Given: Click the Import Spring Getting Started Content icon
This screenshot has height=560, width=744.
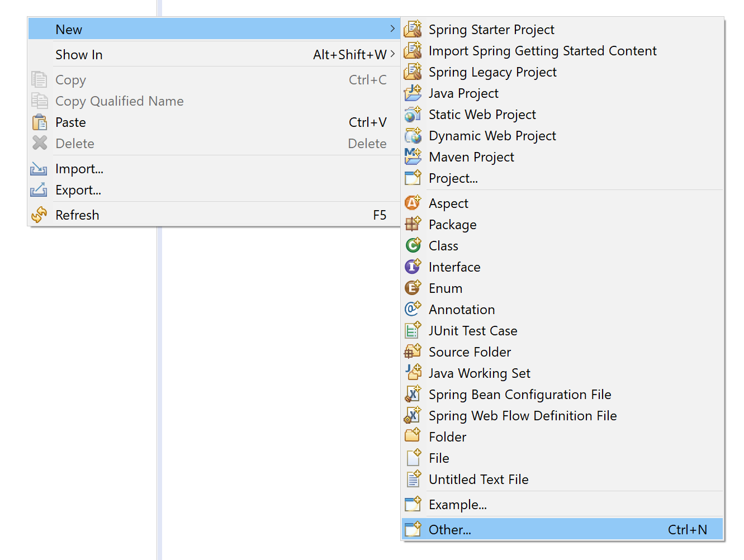Looking at the screenshot, I should click(413, 50).
